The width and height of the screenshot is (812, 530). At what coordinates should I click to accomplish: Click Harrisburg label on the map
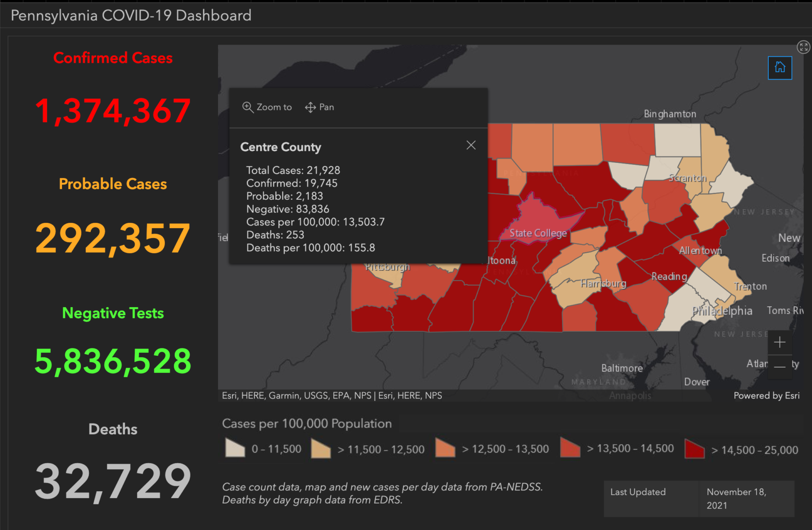click(603, 284)
